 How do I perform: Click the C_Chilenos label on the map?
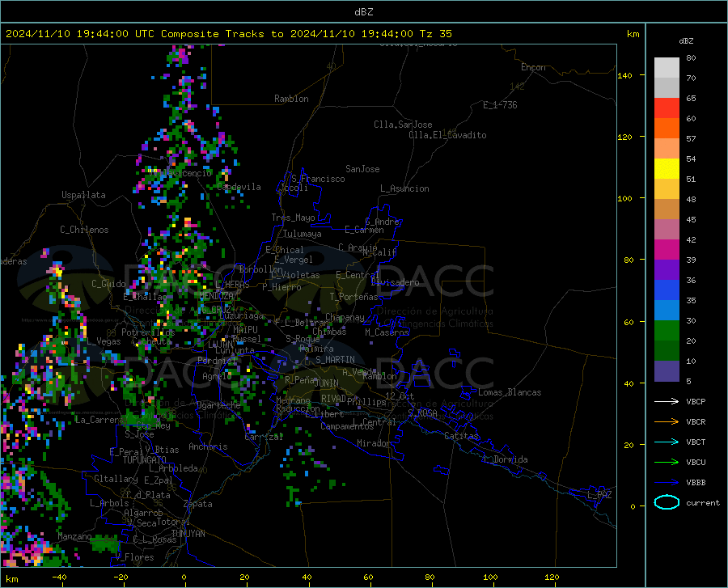tap(84, 230)
